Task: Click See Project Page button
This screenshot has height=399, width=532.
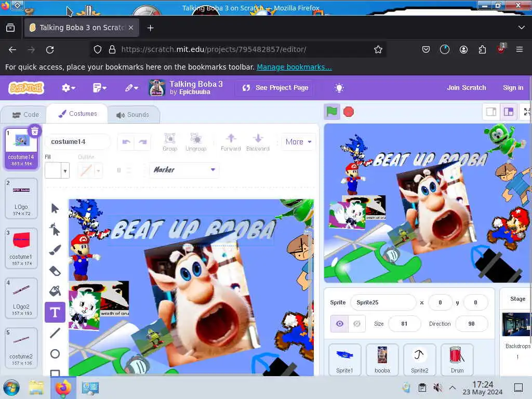Action: [x=275, y=88]
